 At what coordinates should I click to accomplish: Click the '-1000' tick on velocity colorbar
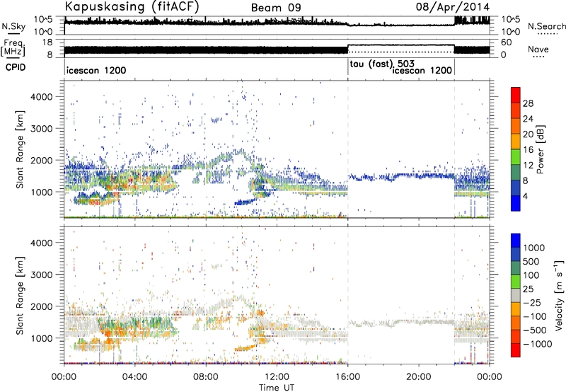538,344
